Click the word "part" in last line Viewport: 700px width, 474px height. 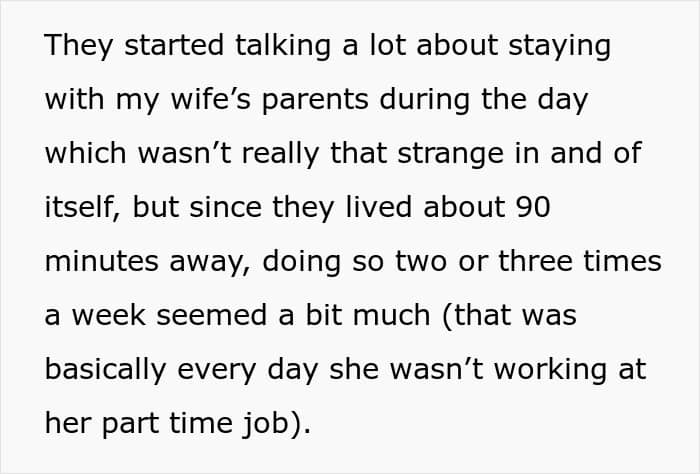[x=130, y=424]
